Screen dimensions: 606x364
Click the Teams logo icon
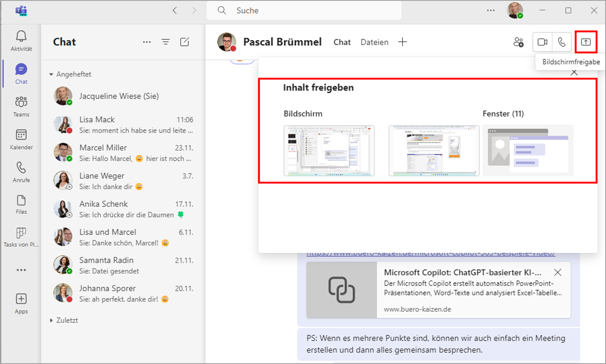coord(21,10)
